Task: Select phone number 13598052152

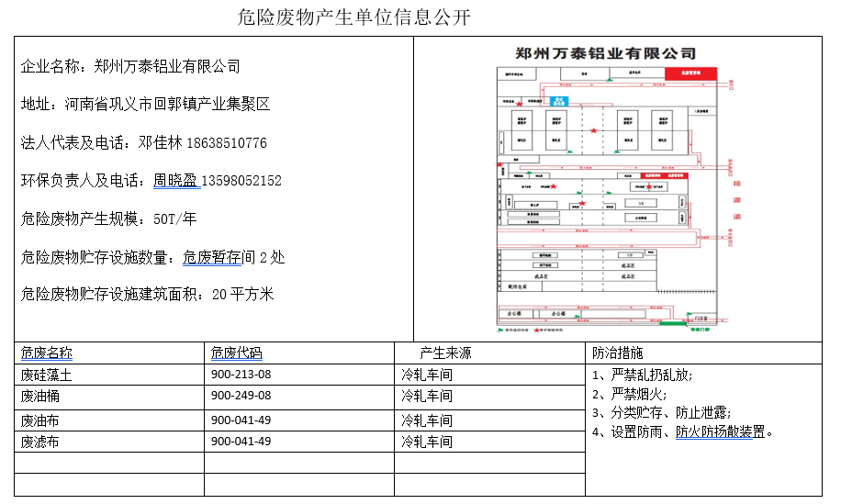Action: [x=241, y=181]
